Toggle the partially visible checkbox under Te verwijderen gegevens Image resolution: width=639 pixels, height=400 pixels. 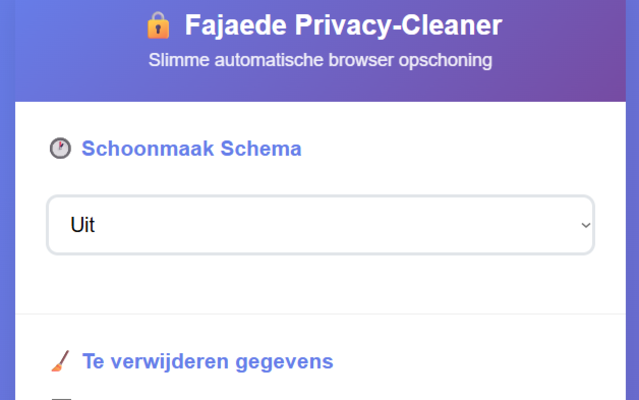[60, 397]
